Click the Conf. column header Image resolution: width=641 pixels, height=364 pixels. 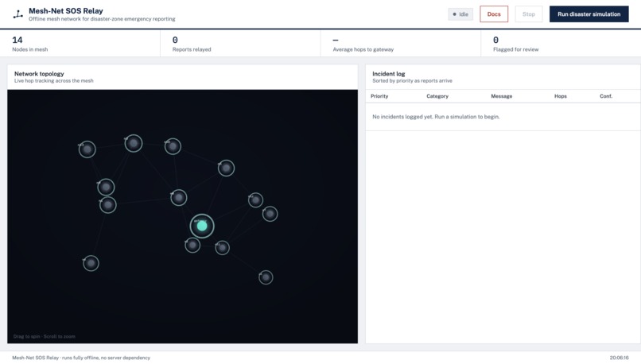pyautogui.click(x=606, y=96)
